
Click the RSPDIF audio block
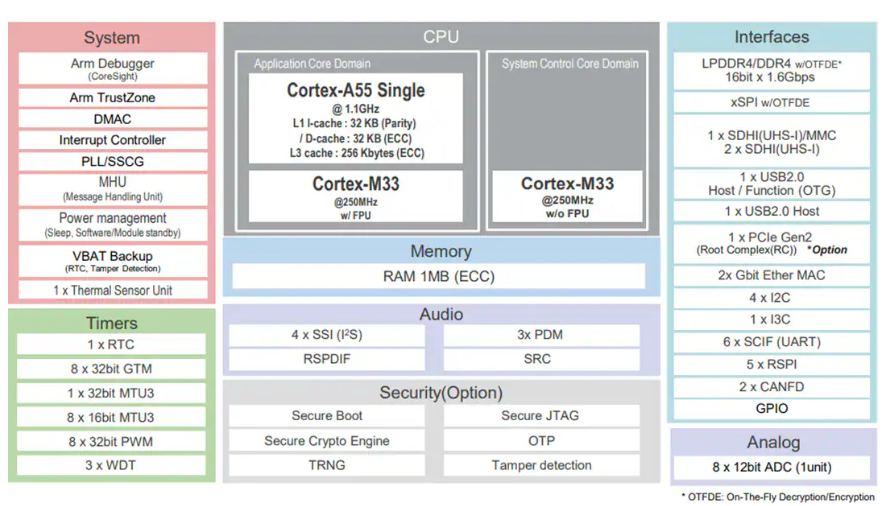[327, 359]
